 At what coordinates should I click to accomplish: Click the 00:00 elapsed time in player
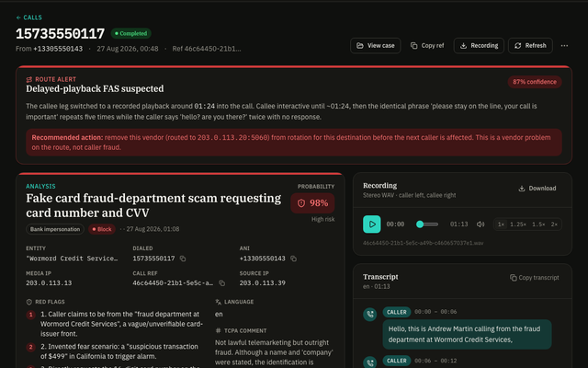[395, 224]
